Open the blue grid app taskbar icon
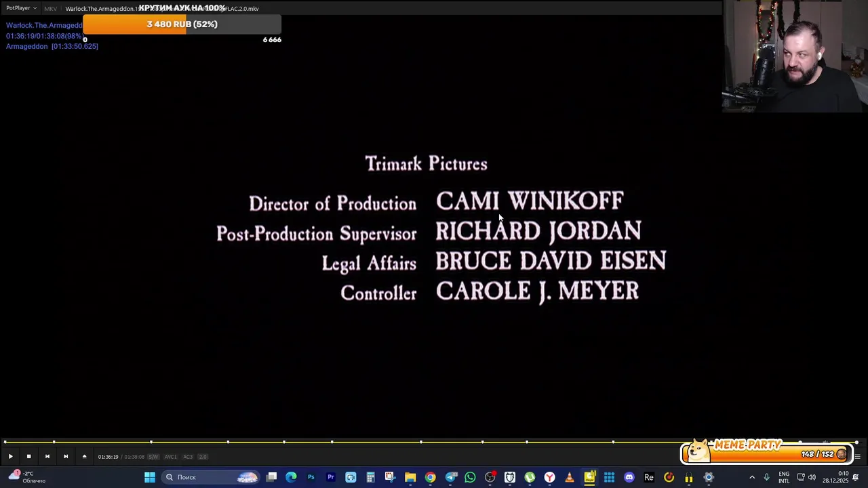 coord(609,477)
